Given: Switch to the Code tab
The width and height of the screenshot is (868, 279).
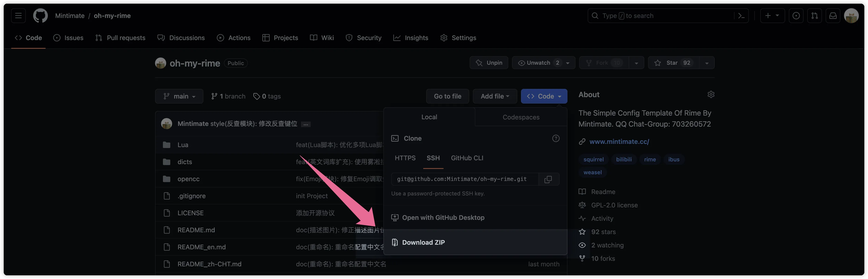Looking at the screenshot, I should pos(28,38).
